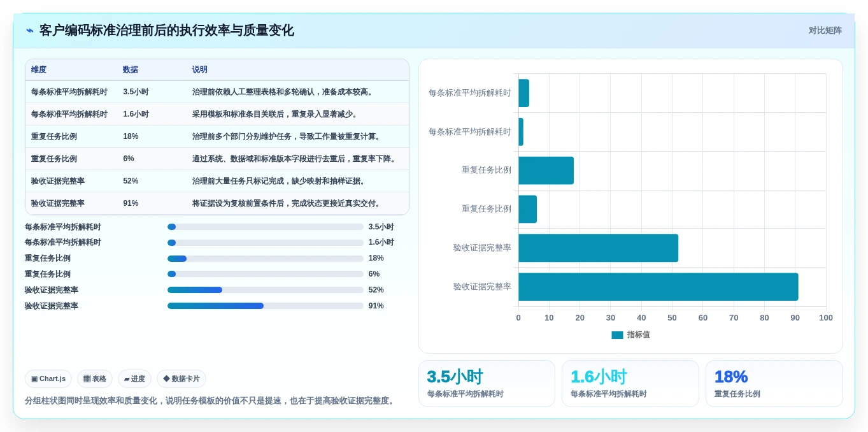
Task: Click the Chart.js chip
Action: (48, 378)
